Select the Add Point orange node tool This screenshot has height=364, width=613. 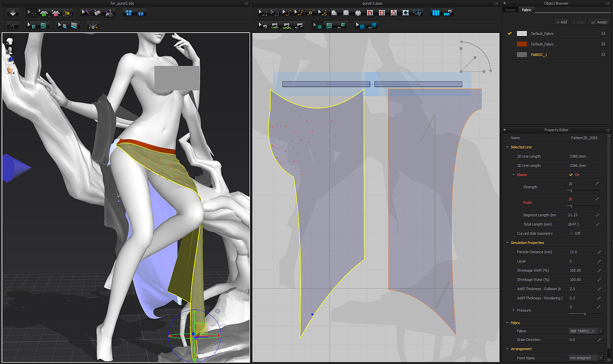(310, 13)
